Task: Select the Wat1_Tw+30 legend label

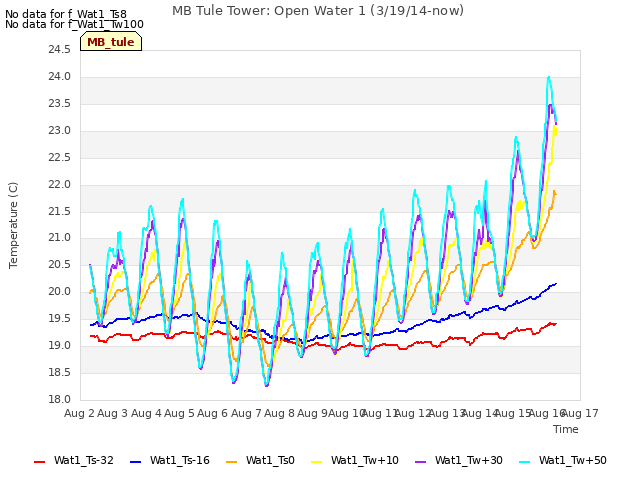Action: pos(469,460)
